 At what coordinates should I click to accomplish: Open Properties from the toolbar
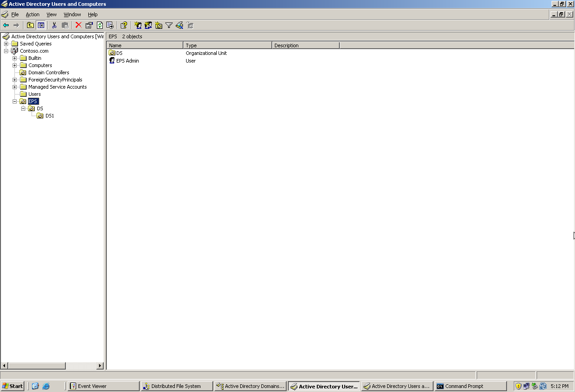(x=89, y=25)
